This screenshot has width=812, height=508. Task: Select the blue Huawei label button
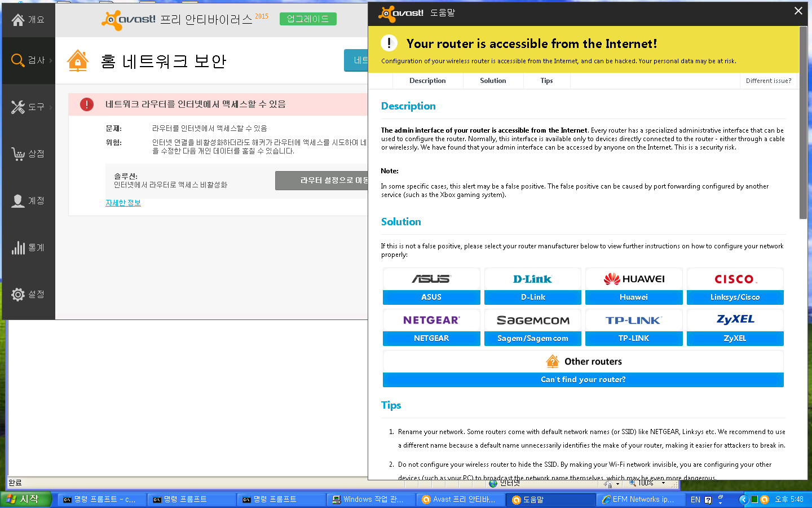pos(634,297)
